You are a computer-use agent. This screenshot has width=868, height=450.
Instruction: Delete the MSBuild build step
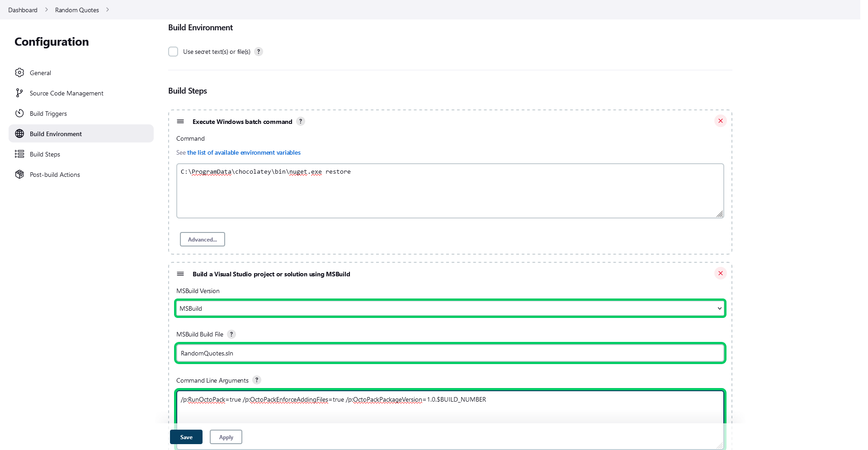click(721, 273)
